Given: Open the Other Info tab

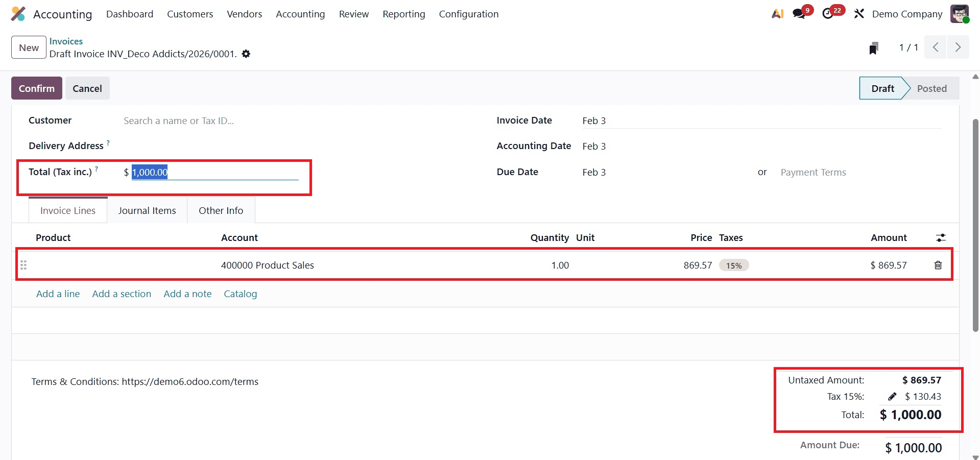Looking at the screenshot, I should (221, 210).
